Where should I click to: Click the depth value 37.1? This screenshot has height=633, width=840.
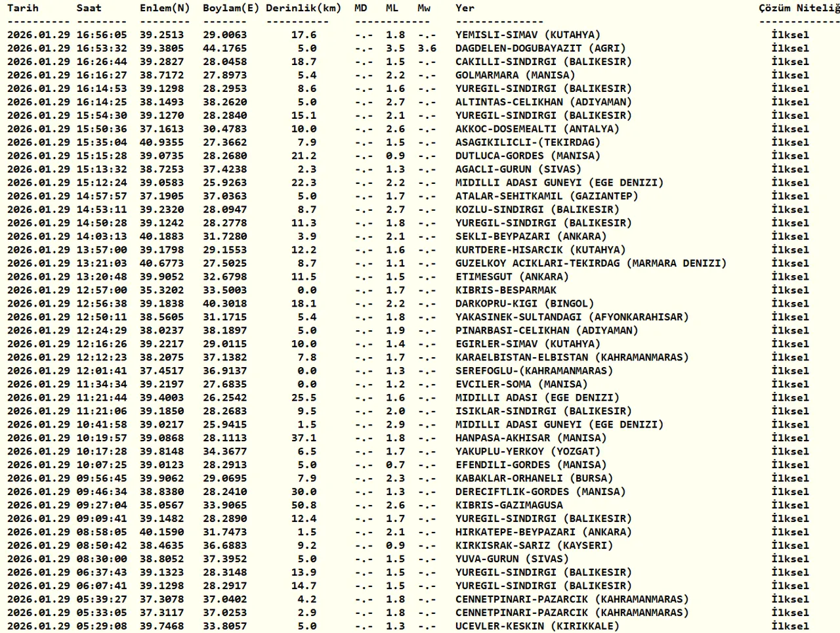(x=304, y=438)
